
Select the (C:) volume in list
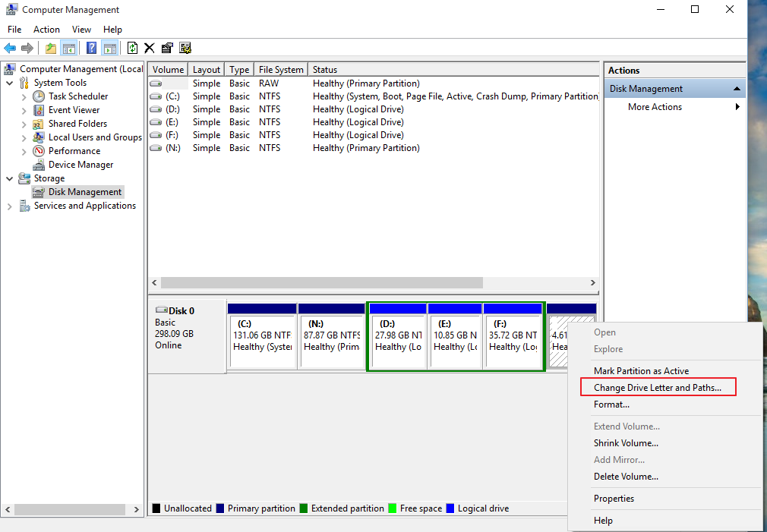click(374, 96)
